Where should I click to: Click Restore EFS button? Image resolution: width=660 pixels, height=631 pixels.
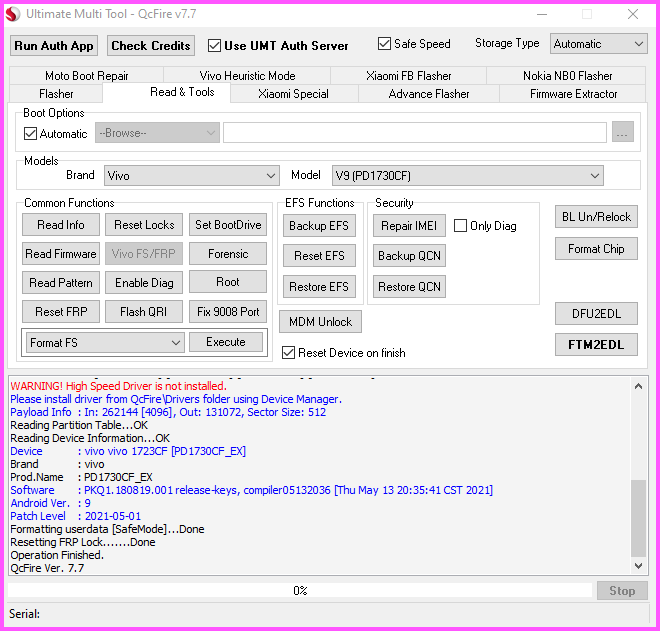319,287
